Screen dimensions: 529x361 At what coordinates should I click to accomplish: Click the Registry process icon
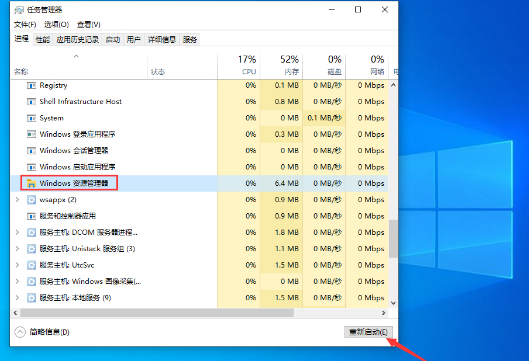coord(31,86)
